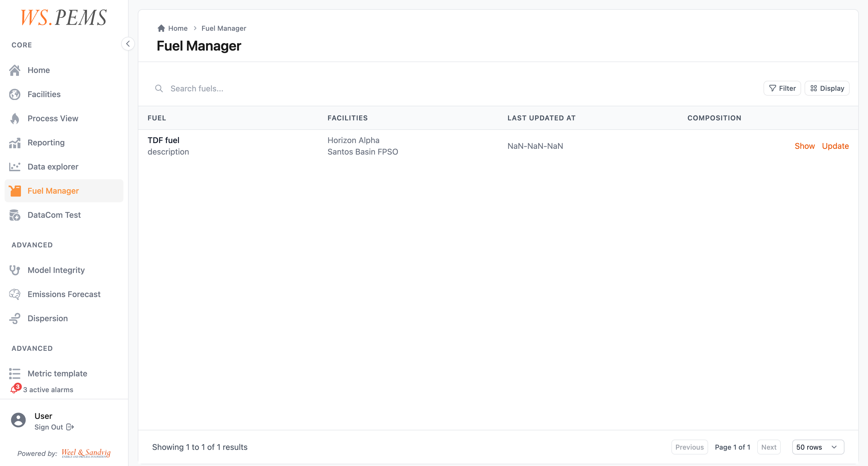
Task: Select the Dispersion wind icon
Action: point(14,318)
